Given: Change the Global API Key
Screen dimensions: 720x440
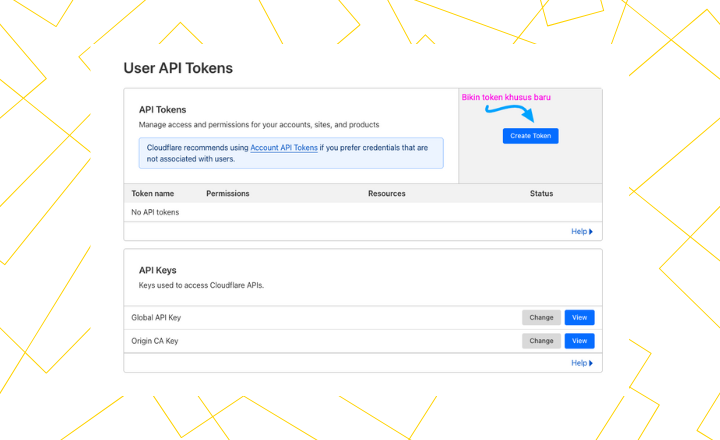Looking at the screenshot, I should [x=541, y=317].
